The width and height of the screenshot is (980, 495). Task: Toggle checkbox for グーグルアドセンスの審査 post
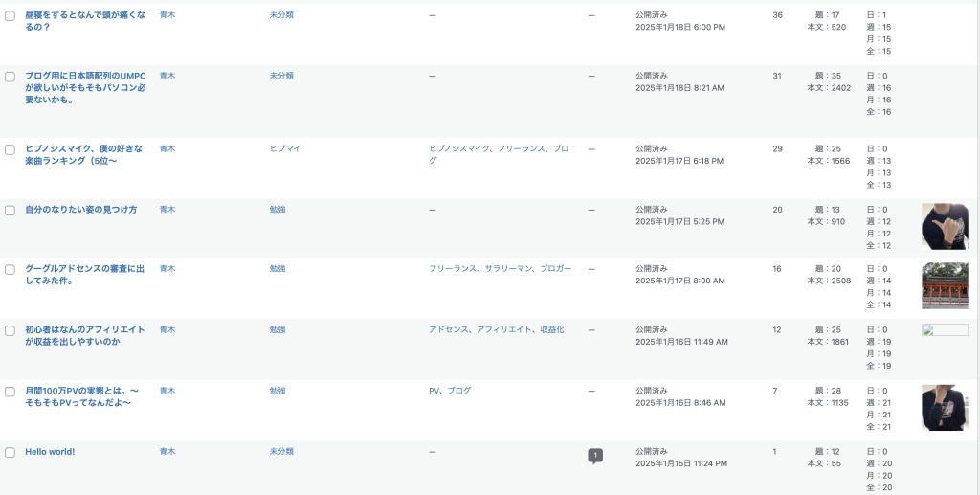click(x=10, y=270)
